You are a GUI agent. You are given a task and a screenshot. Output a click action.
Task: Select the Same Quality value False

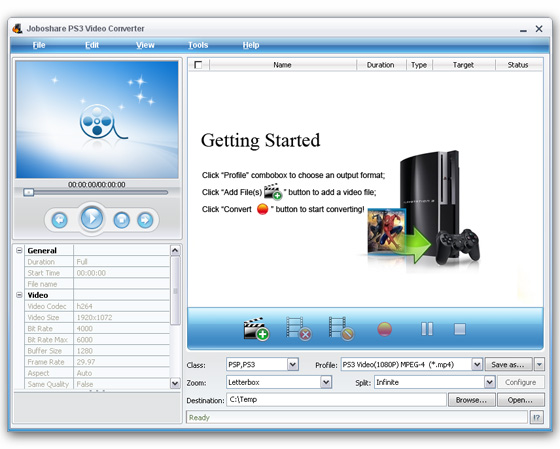point(121,384)
